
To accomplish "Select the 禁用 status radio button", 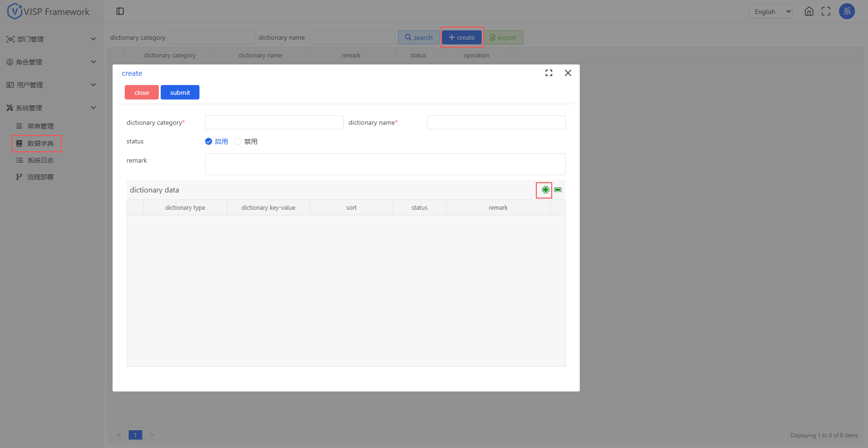I will 238,142.
